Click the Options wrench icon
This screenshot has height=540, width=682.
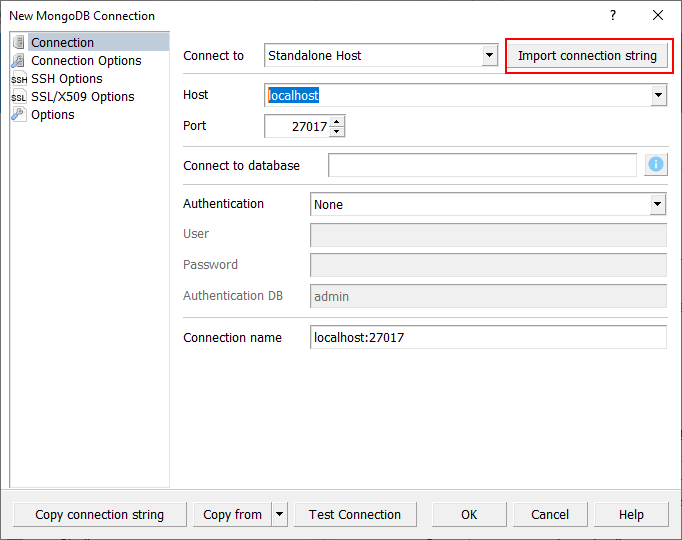pyautogui.click(x=19, y=115)
